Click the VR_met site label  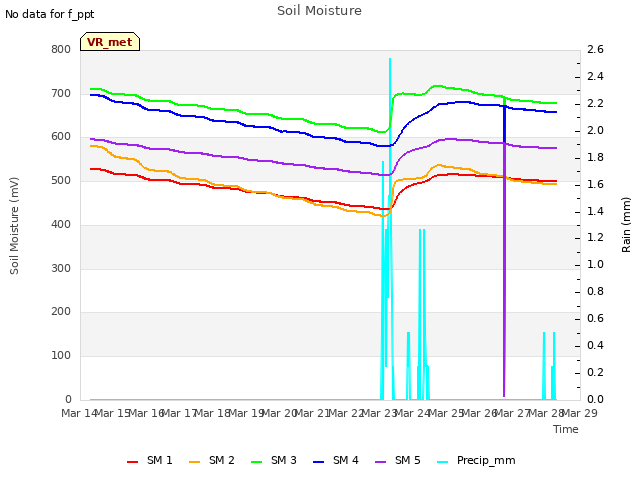point(110,42)
